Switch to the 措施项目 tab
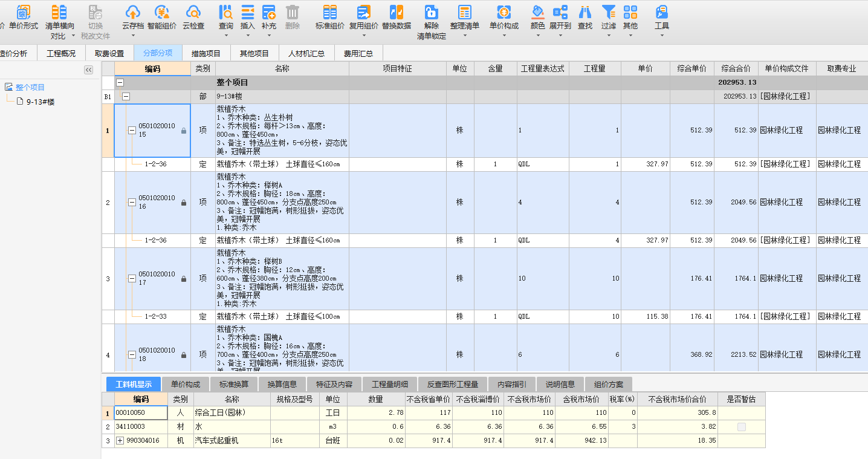868x459 pixels. tap(206, 53)
